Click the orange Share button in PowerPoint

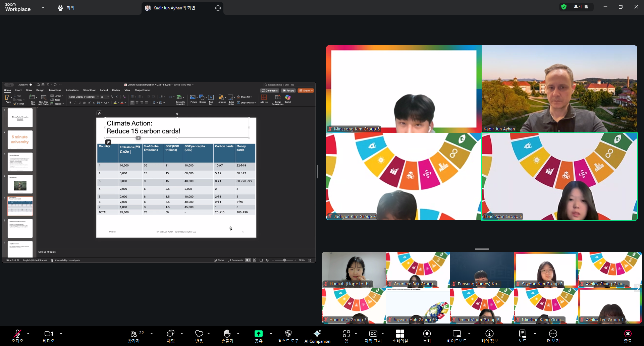click(x=306, y=91)
